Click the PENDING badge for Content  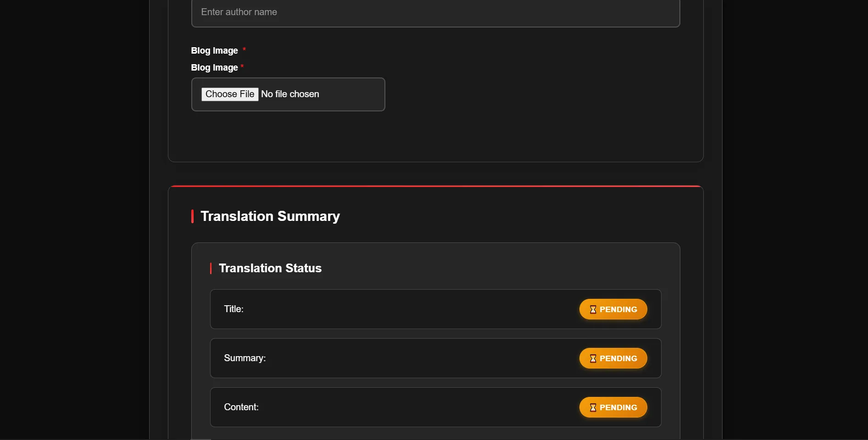(613, 407)
